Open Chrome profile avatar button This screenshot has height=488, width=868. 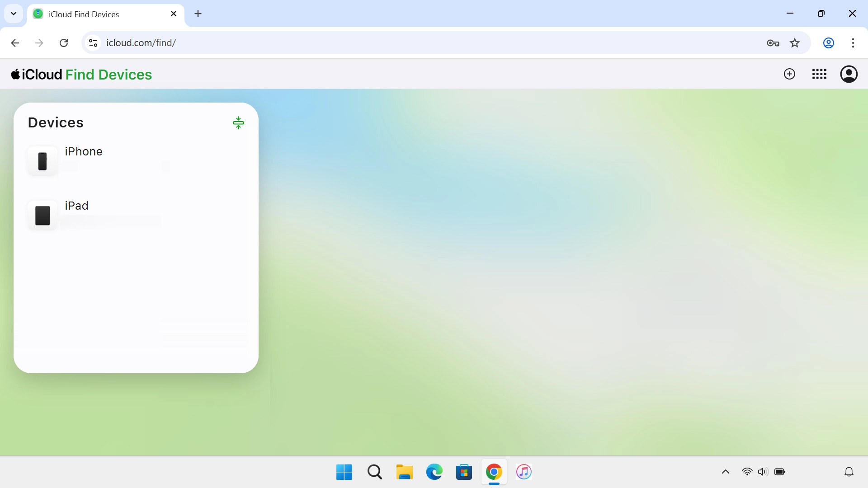pyautogui.click(x=828, y=43)
